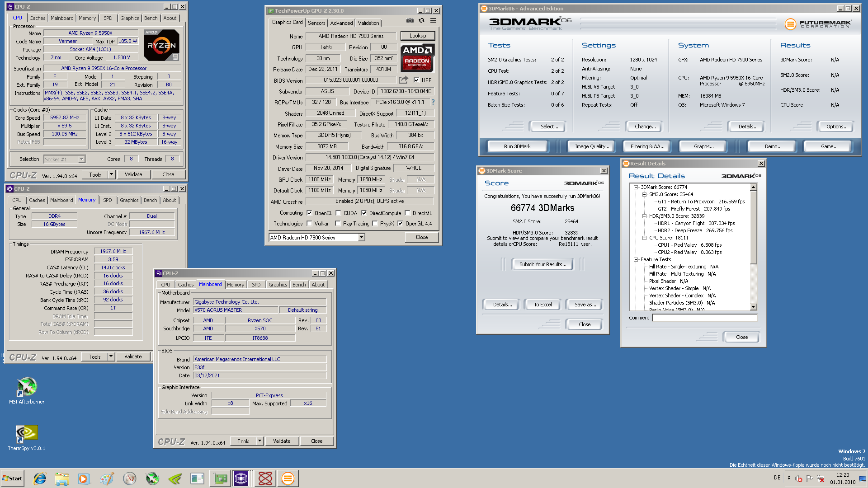
Task: Click the Lookup button in GPU-Z
Action: click(418, 36)
